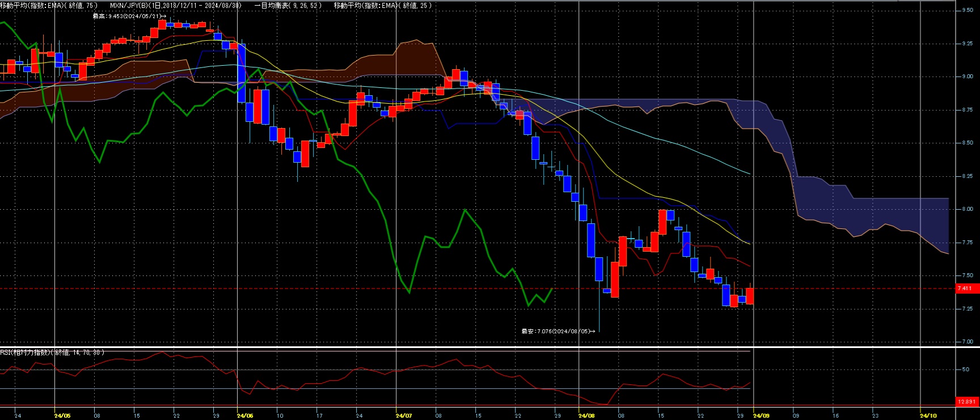The height and width of the screenshot is (420, 980).
Task: Click the 7.00 price axis label
Action: point(967,342)
